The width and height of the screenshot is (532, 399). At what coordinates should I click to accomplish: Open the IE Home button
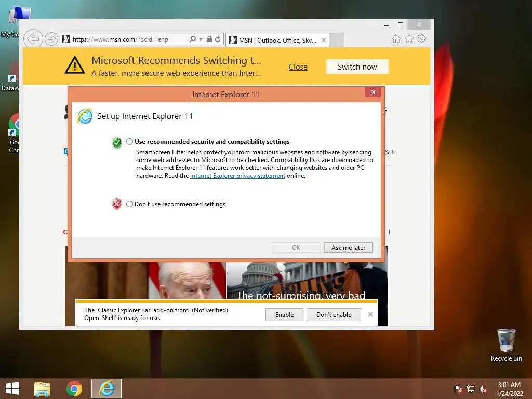[396, 38]
